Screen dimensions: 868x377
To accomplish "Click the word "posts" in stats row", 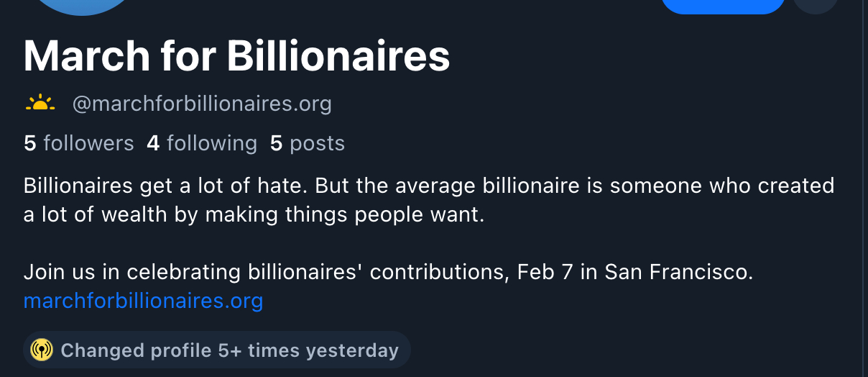I will [x=317, y=144].
